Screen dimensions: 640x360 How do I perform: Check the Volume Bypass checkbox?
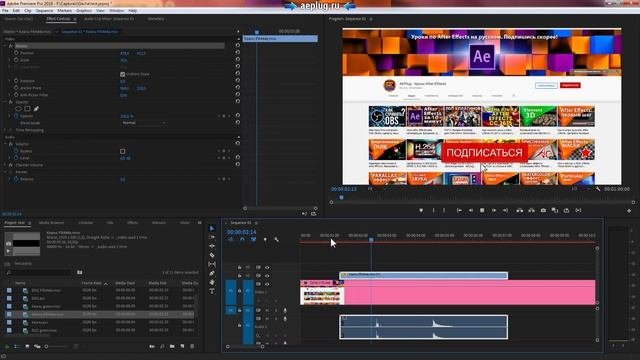(x=122, y=151)
